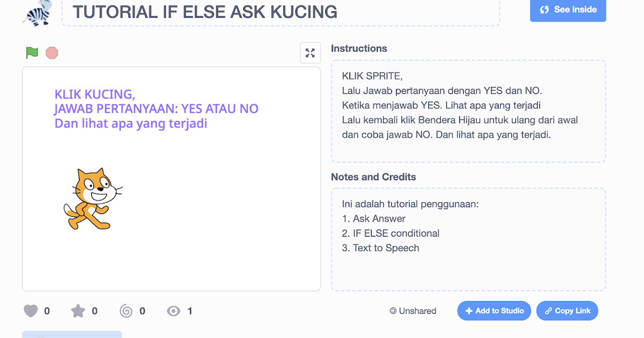Click the Instructions section heading
644x338 pixels.
coord(359,48)
